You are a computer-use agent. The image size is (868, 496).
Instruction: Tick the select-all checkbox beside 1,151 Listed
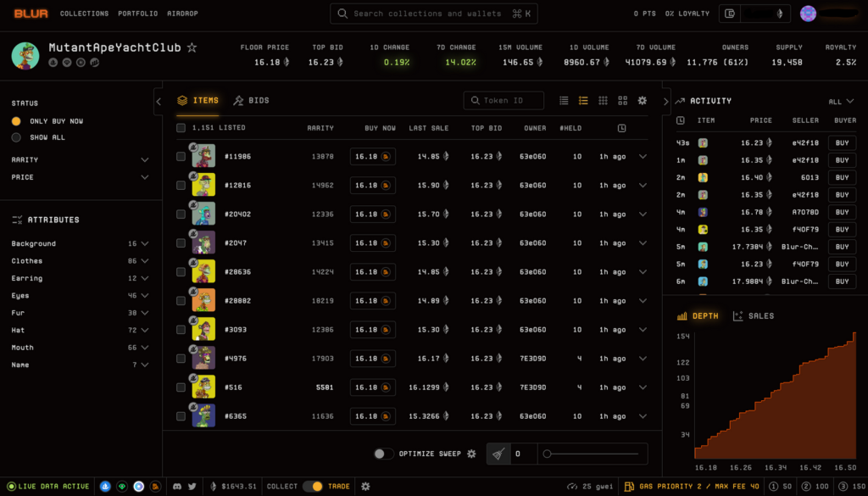click(181, 128)
